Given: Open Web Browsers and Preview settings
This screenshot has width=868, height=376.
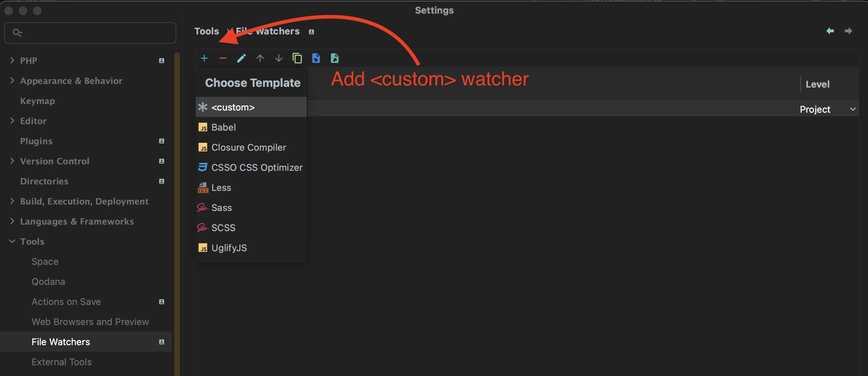Looking at the screenshot, I should tap(90, 322).
